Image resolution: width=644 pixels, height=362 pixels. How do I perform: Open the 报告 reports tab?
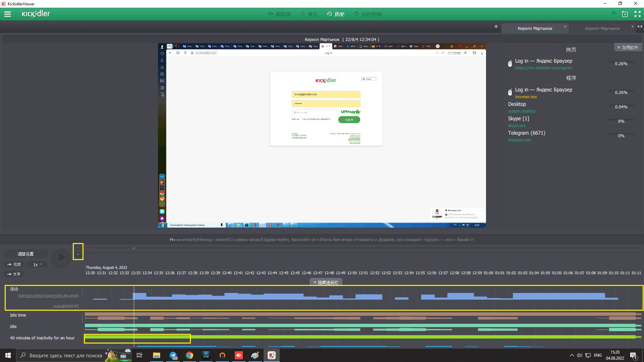tap(309, 14)
